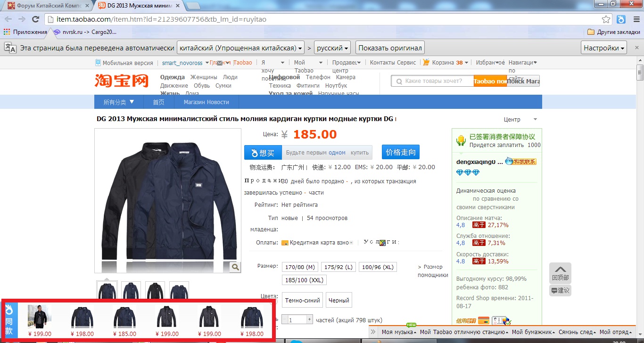Viewport: 644px width, 343px height.
Task: Open a new browser tab
Action: tap(193, 6)
